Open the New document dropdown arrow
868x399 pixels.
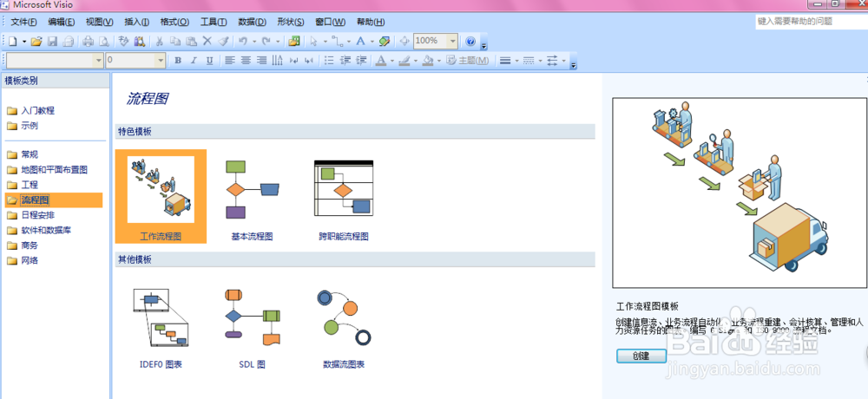coord(24,42)
